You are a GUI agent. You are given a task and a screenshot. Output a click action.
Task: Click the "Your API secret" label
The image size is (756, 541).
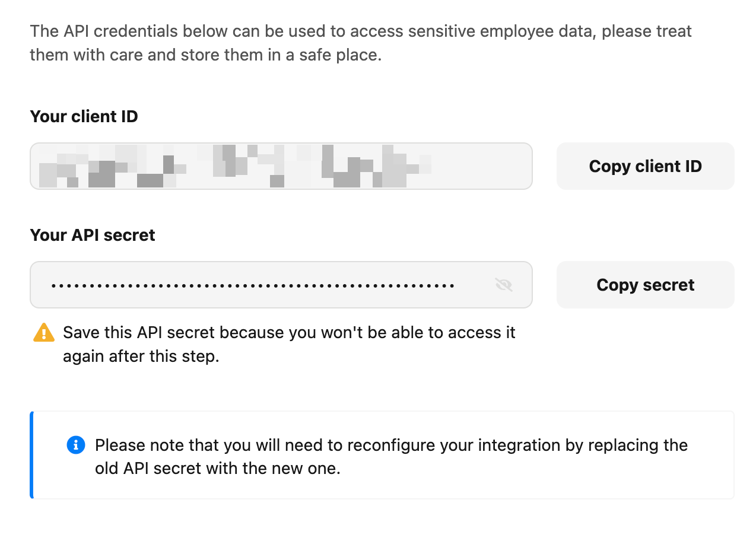pos(93,235)
